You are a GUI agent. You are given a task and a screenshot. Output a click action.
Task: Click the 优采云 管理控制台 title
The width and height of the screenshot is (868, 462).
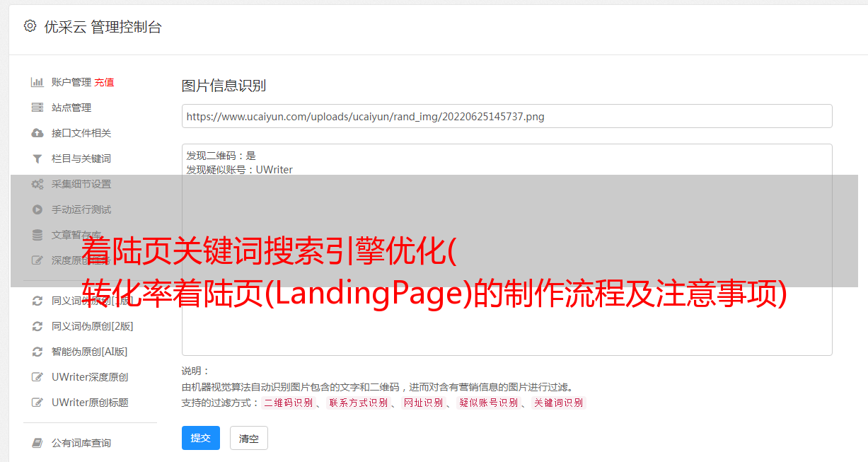(x=103, y=27)
